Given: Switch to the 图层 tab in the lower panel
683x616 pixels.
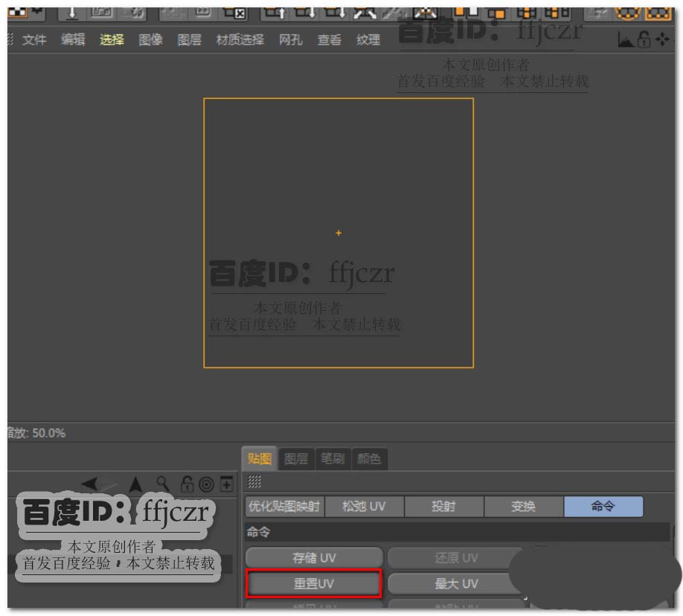Looking at the screenshot, I should pos(296,459).
